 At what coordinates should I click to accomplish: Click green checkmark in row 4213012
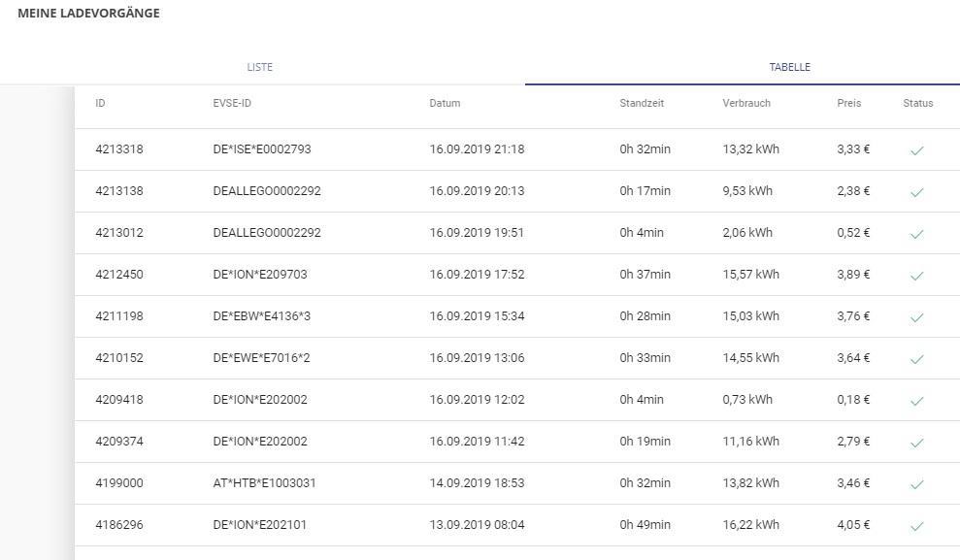pyautogui.click(x=916, y=234)
